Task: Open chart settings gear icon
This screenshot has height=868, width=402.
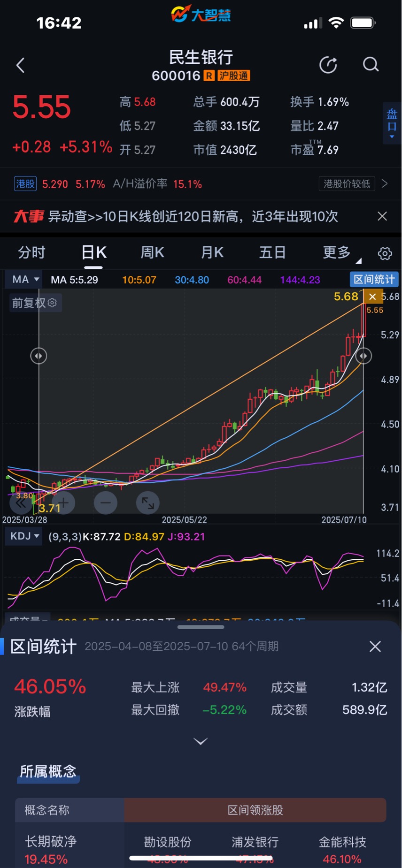Action: (x=385, y=253)
